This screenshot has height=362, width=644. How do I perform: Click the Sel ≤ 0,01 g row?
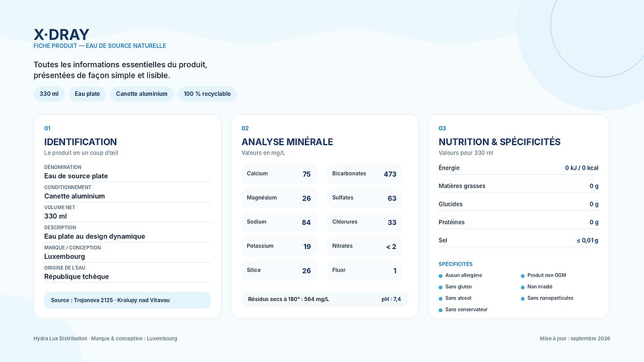pos(518,240)
